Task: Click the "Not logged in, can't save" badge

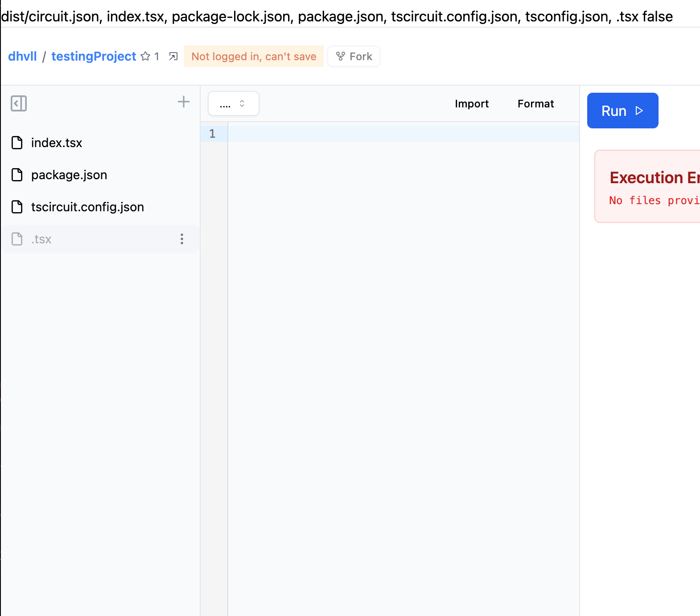Action: coord(254,57)
